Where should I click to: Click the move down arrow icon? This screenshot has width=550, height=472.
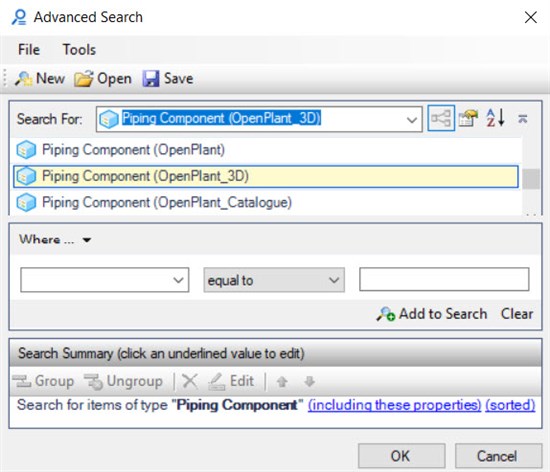(309, 381)
